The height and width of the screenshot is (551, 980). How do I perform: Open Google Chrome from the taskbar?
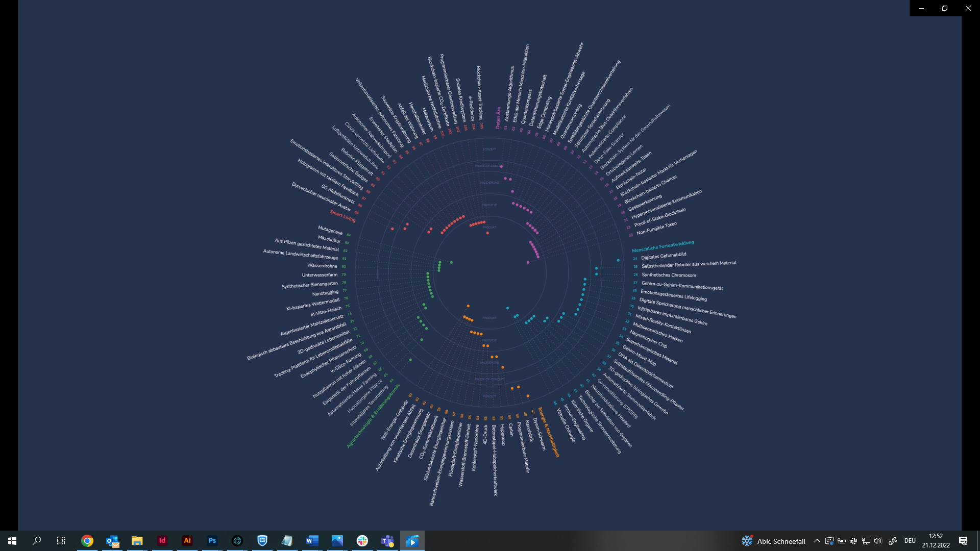pyautogui.click(x=87, y=541)
